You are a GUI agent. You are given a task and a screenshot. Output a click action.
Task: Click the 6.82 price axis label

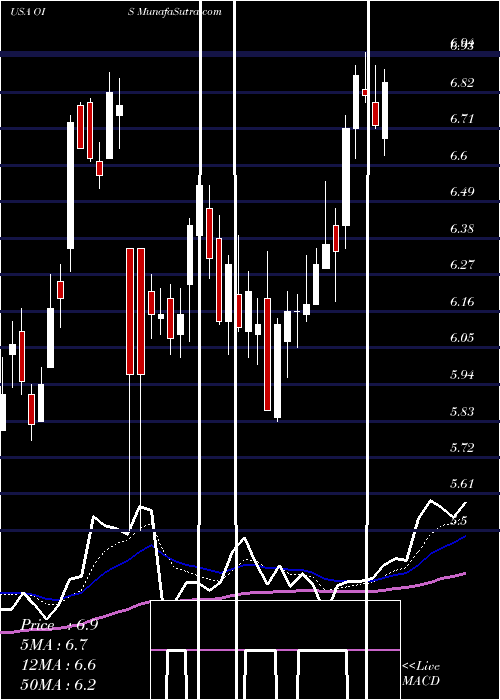(x=462, y=83)
